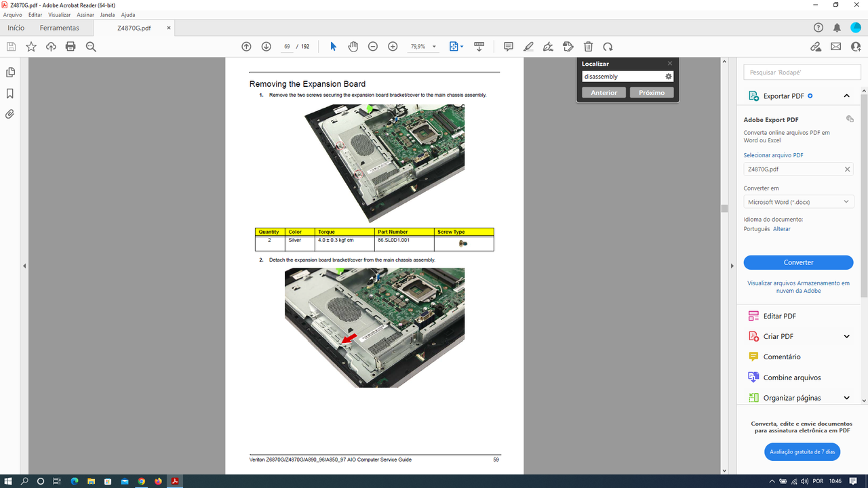868x488 pixels.
Task: Open the Assinar menu
Action: coord(85,14)
